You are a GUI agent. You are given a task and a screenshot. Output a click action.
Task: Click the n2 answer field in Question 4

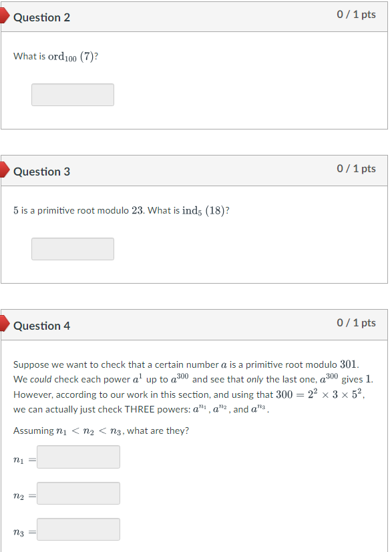coord(78,493)
